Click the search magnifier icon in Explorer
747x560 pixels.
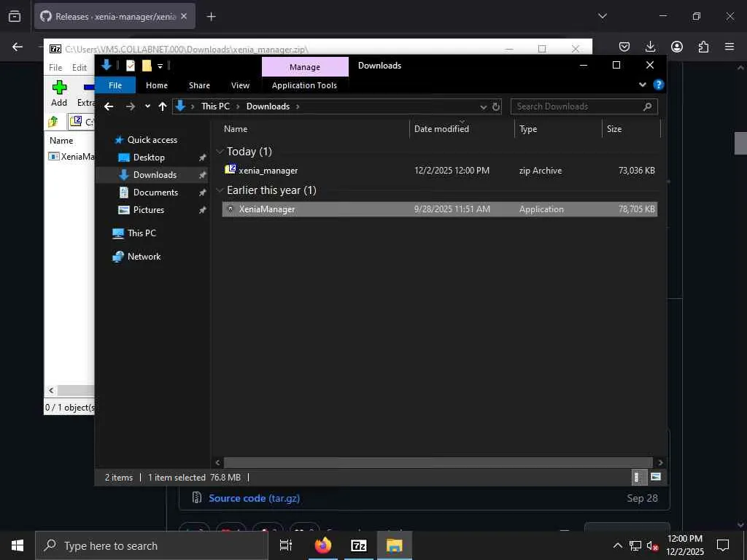pos(647,106)
